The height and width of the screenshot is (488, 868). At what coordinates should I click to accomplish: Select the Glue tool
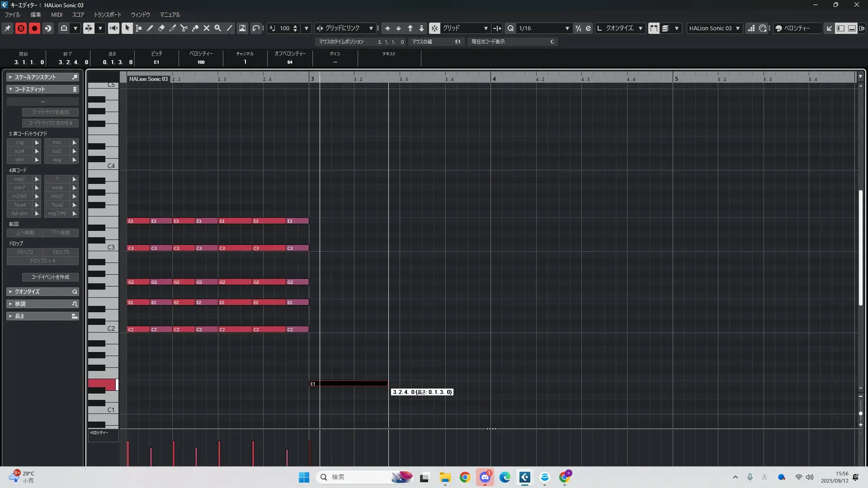(195, 28)
